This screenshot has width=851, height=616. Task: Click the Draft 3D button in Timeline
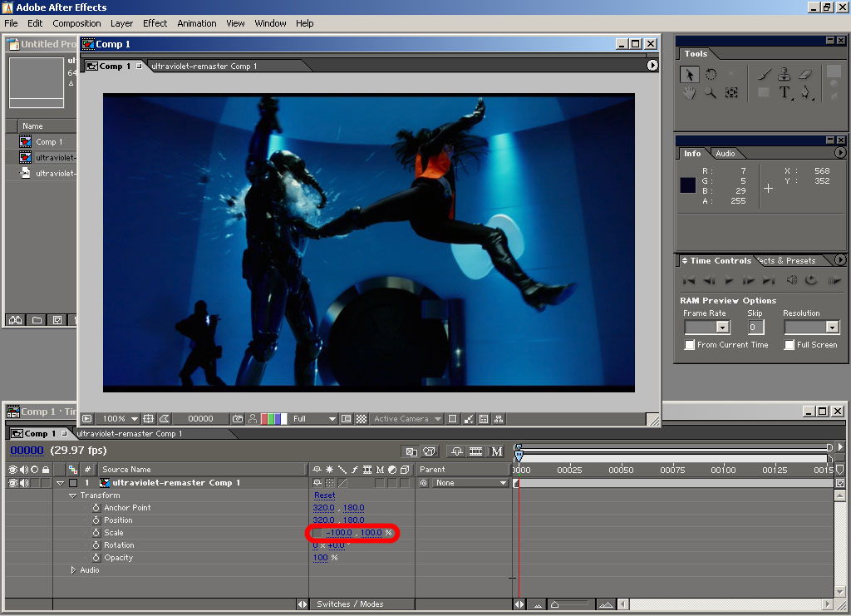[430, 451]
